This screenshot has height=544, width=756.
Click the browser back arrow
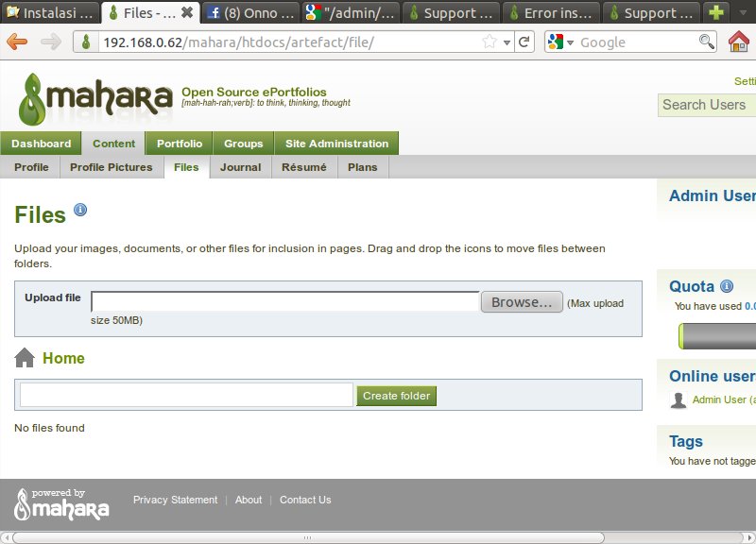pos(17,42)
